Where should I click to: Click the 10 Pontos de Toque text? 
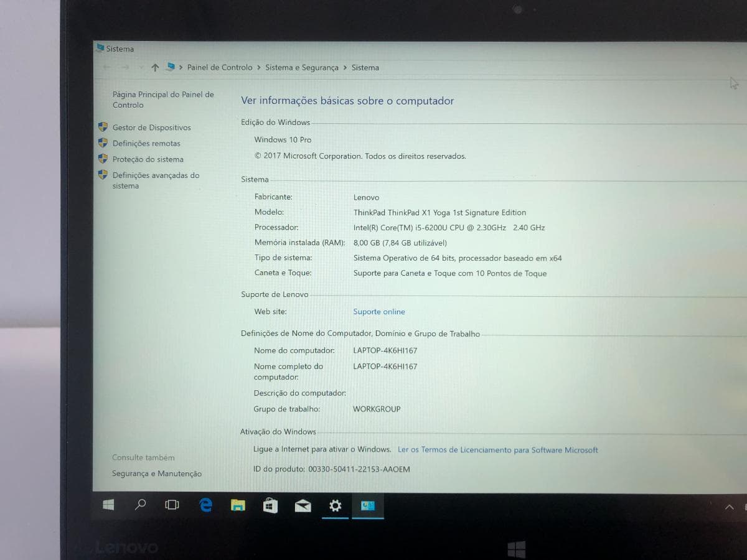point(450,273)
